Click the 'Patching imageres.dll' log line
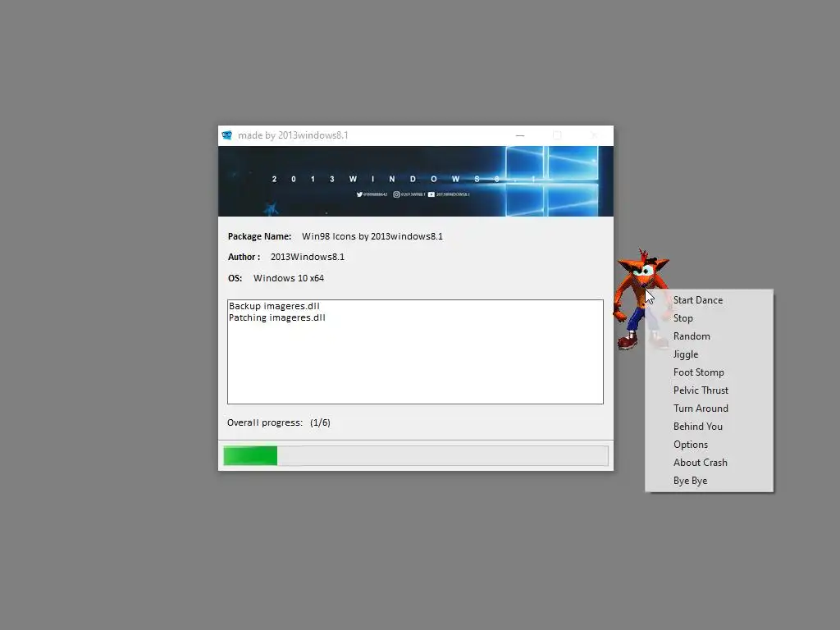This screenshot has height=630, width=840. coord(277,317)
